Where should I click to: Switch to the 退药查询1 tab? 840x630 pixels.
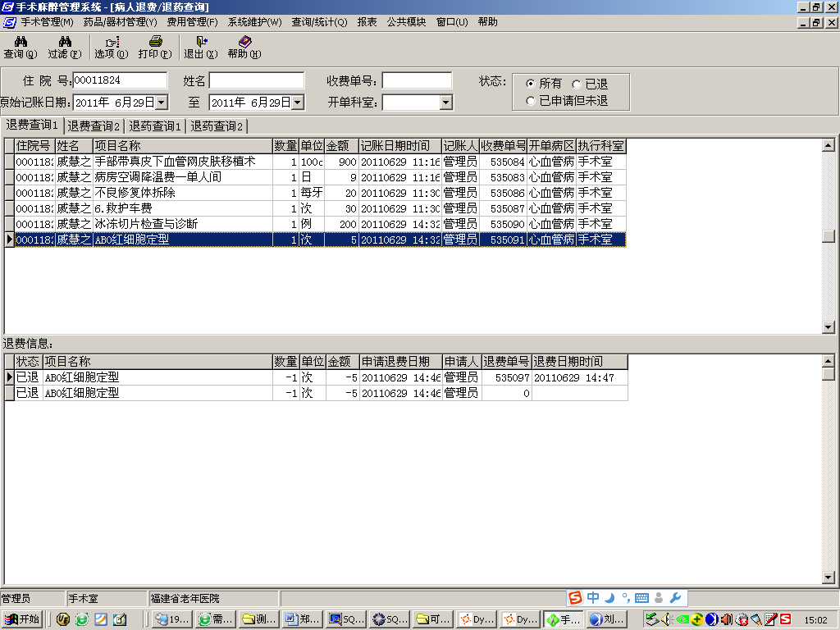pos(155,126)
